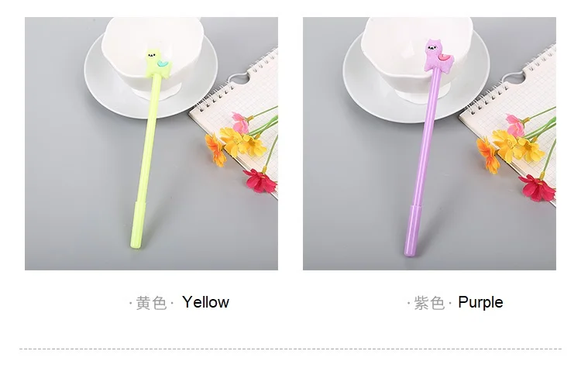Screen dimensions: 581x392
Task: Click the dashed divider line below labels
Action: (290, 349)
